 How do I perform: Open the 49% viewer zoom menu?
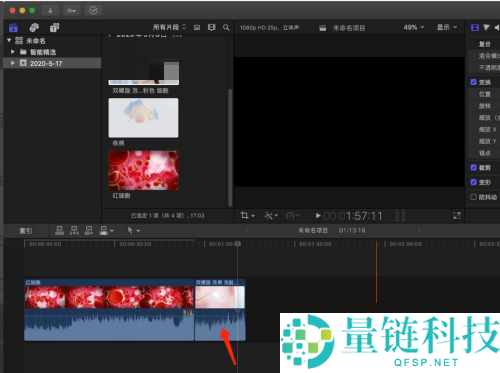point(414,27)
